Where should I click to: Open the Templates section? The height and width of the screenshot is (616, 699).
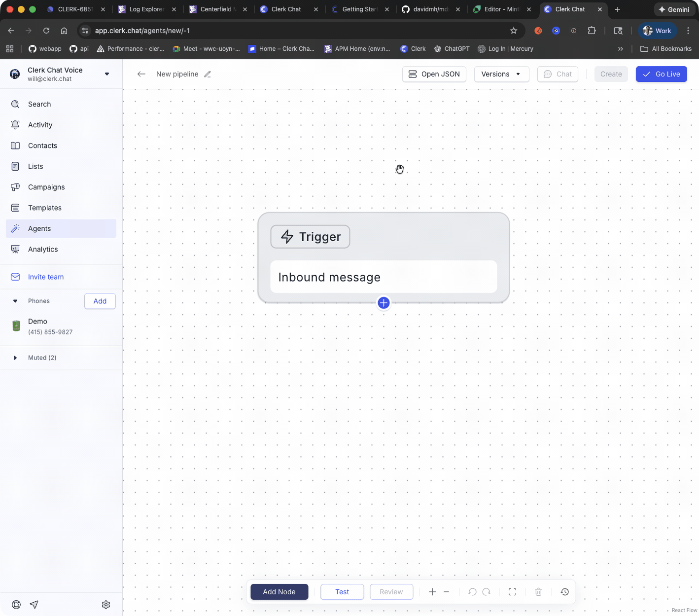click(45, 208)
